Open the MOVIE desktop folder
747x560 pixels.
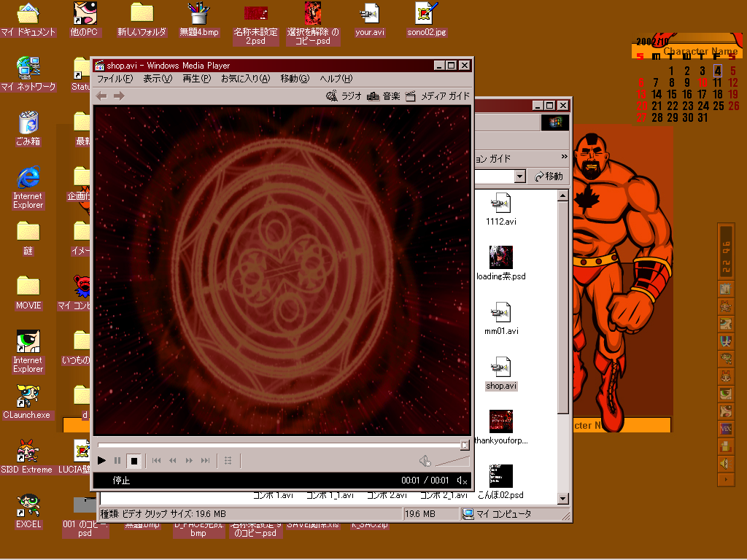pos(28,293)
